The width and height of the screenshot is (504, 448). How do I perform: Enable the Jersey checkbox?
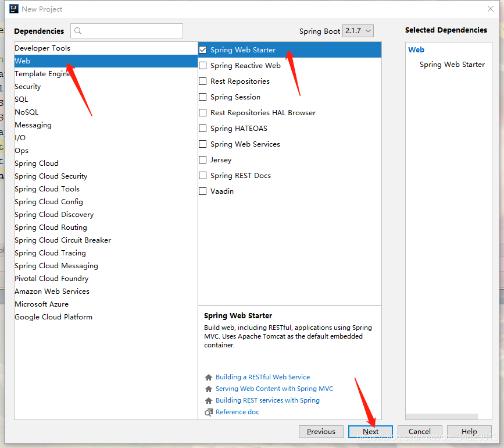(203, 160)
